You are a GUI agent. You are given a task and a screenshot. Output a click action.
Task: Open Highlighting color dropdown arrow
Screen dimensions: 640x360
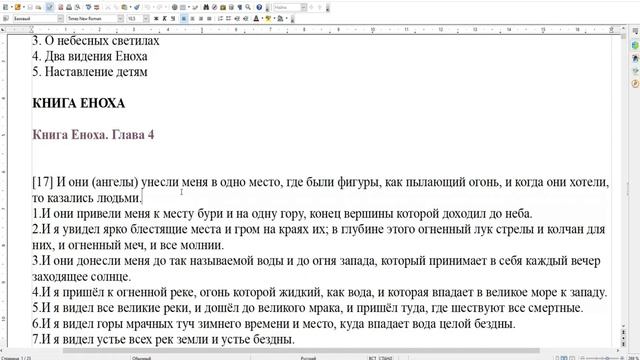274,18
